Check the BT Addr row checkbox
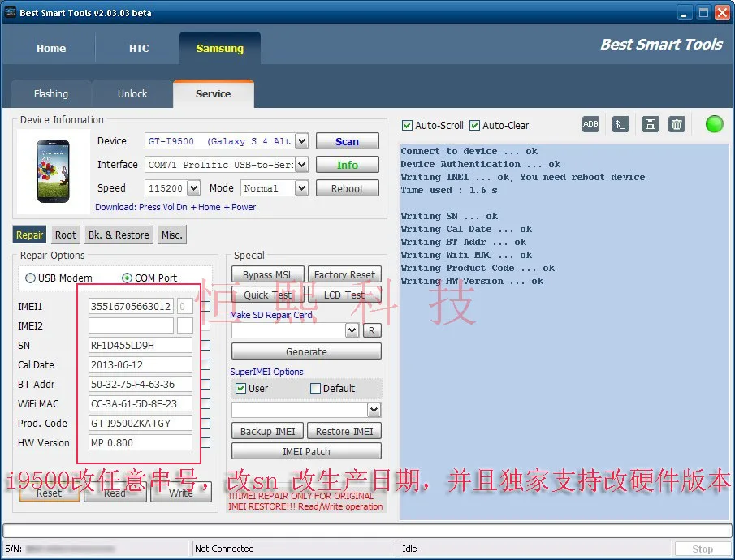The image size is (735, 560). 205,384
